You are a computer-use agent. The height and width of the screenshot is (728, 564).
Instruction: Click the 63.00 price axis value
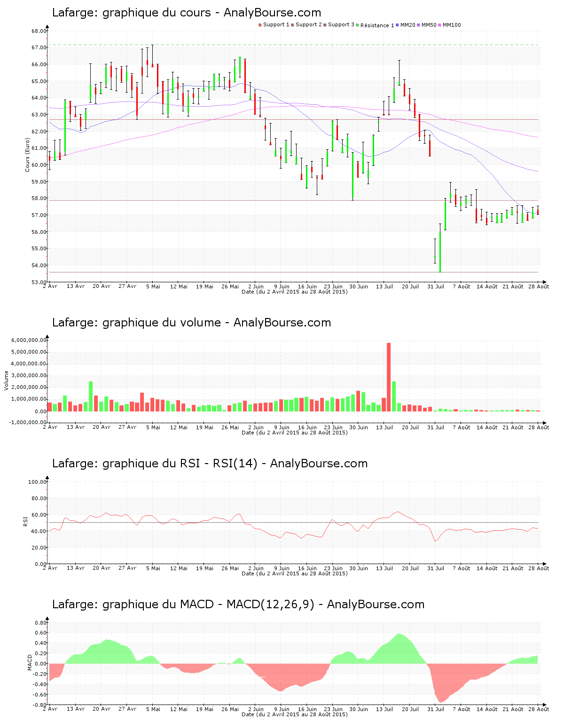[x=39, y=115]
